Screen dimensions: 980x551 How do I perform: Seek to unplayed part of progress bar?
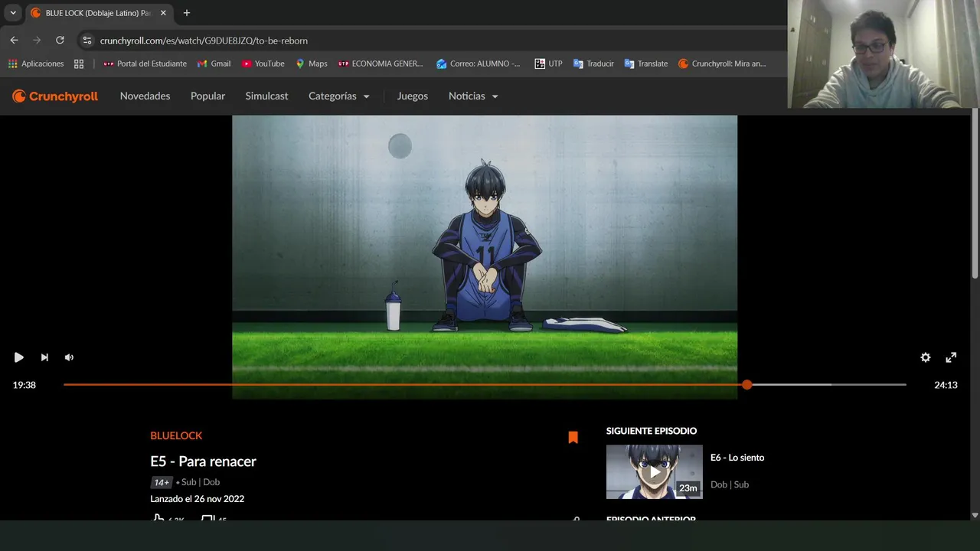coord(829,385)
